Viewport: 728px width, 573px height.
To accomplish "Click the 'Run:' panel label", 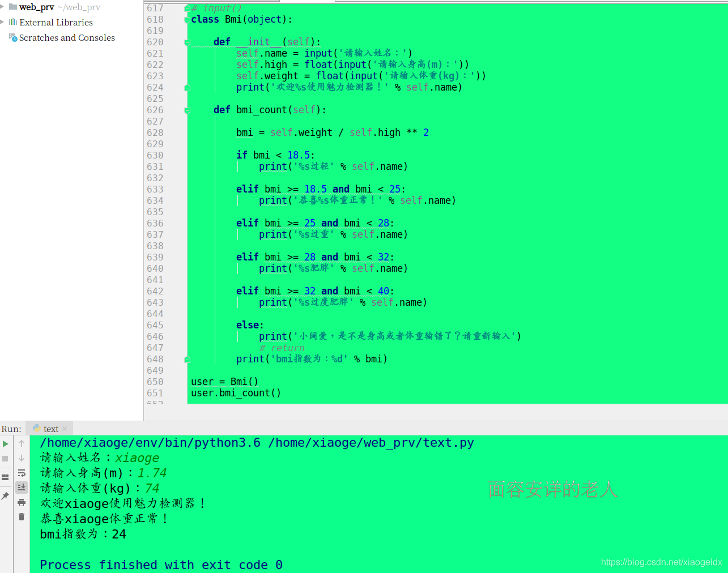I will coord(11,429).
